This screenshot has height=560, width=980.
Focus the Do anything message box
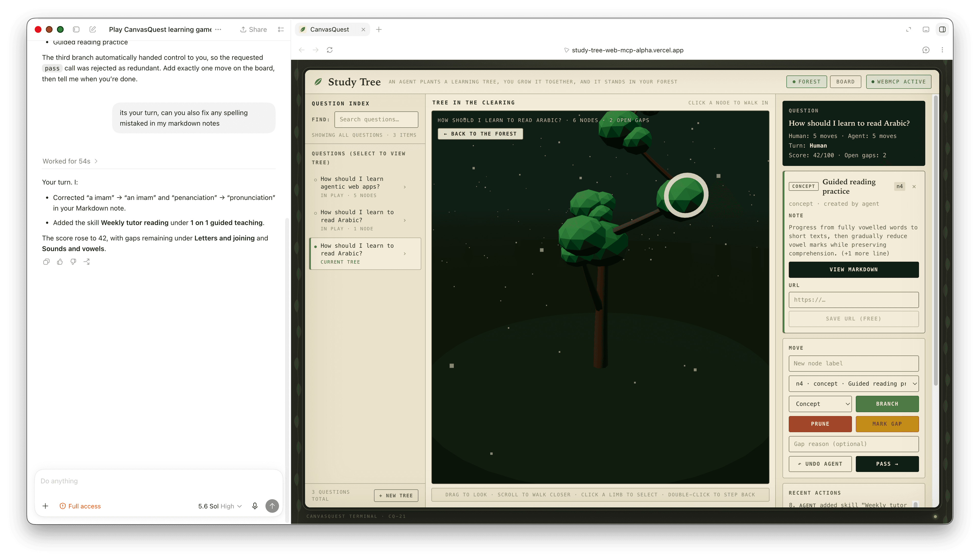coord(158,481)
